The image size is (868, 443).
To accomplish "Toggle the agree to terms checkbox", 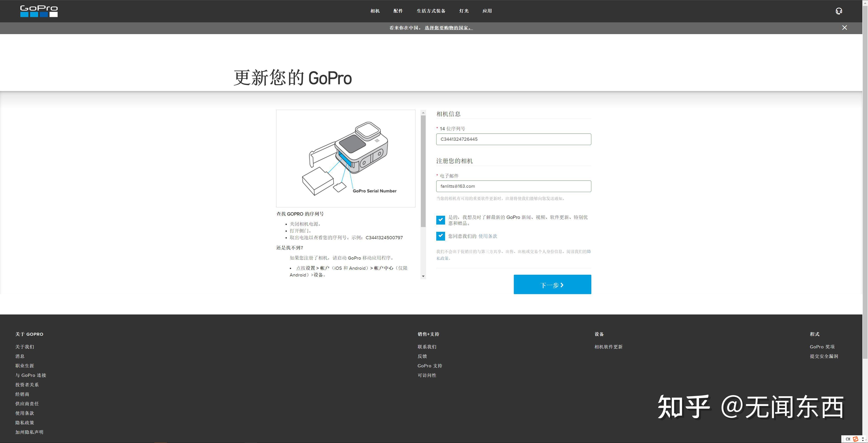I will point(440,236).
